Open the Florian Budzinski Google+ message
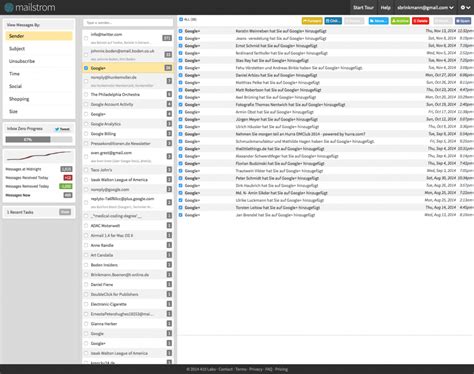474x374 pixels. (x=326, y=164)
